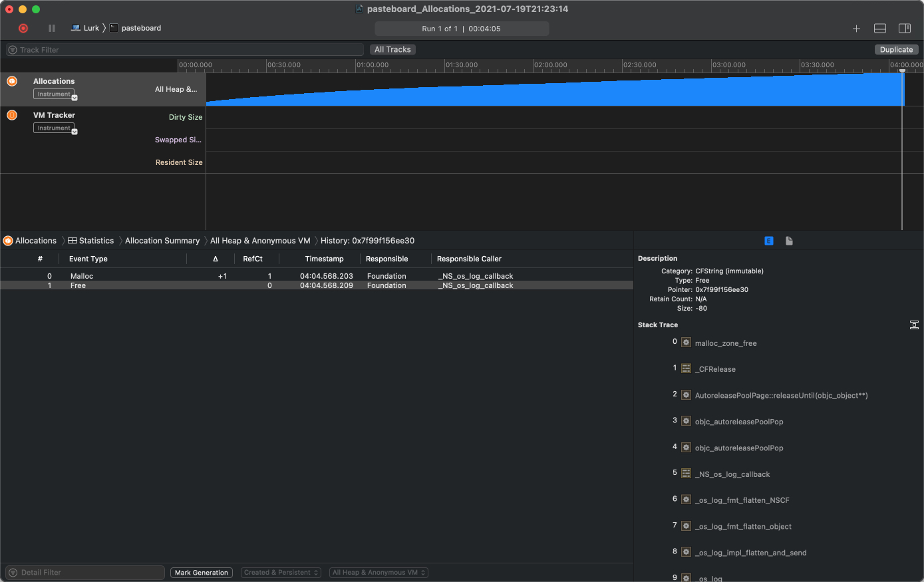Click the timeline playhead marker near 04:00

pyautogui.click(x=903, y=71)
